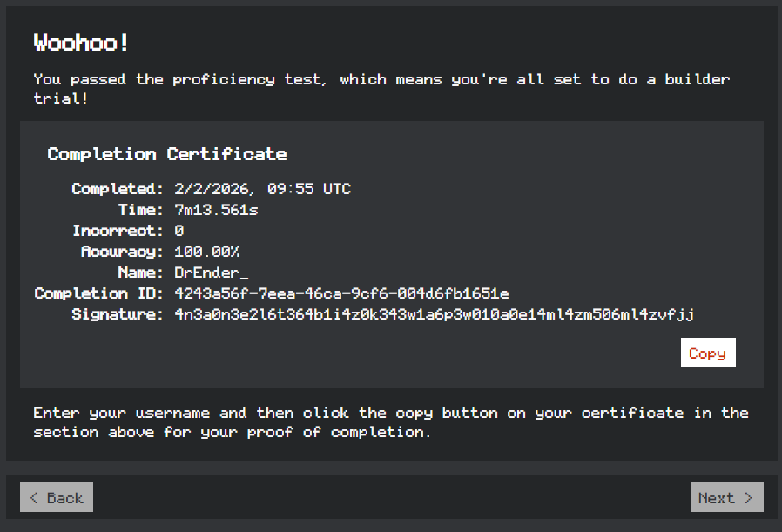This screenshot has height=532, width=782.
Task: Click the Woohoo! heading
Action: (x=81, y=42)
